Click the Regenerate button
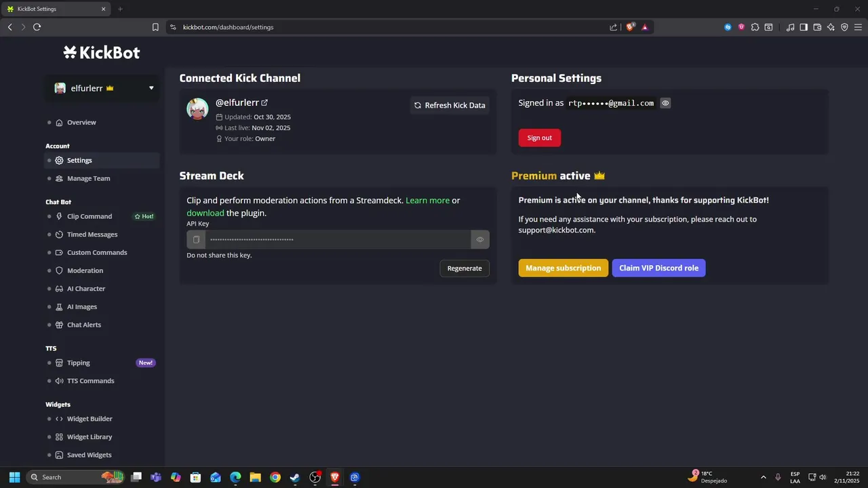 tap(465, 268)
